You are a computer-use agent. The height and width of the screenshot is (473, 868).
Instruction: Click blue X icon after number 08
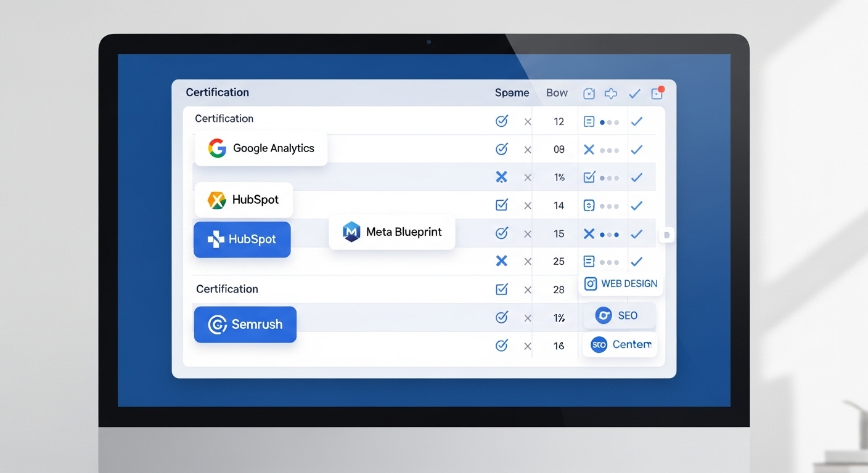tap(589, 150)
